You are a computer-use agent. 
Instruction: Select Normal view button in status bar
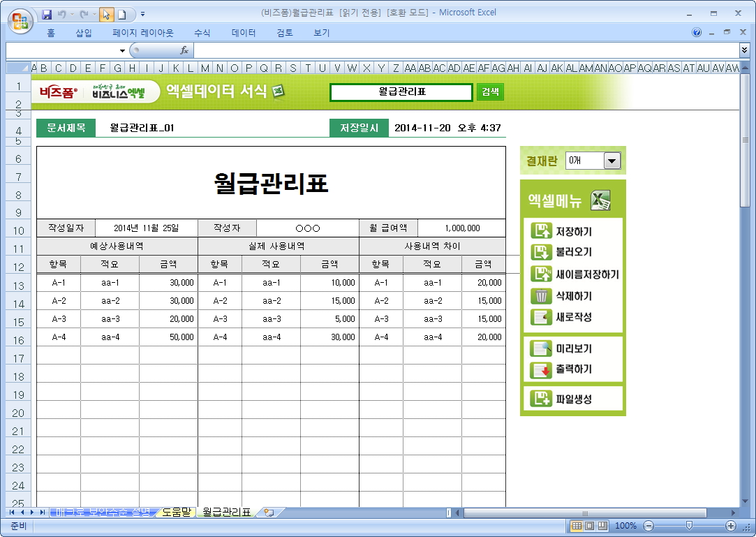tap(577, 525)
